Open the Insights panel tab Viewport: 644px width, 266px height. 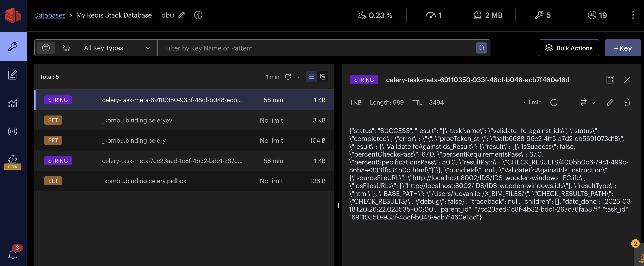coord(640,254)
